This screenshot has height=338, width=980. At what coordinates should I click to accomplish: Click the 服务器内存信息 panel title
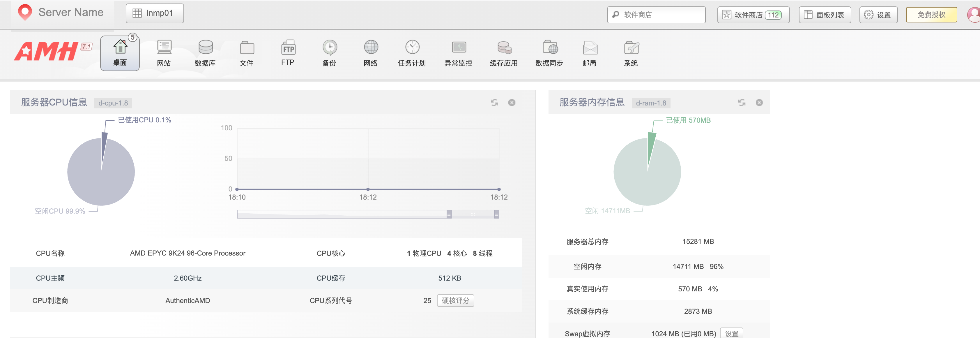(592, 102)
